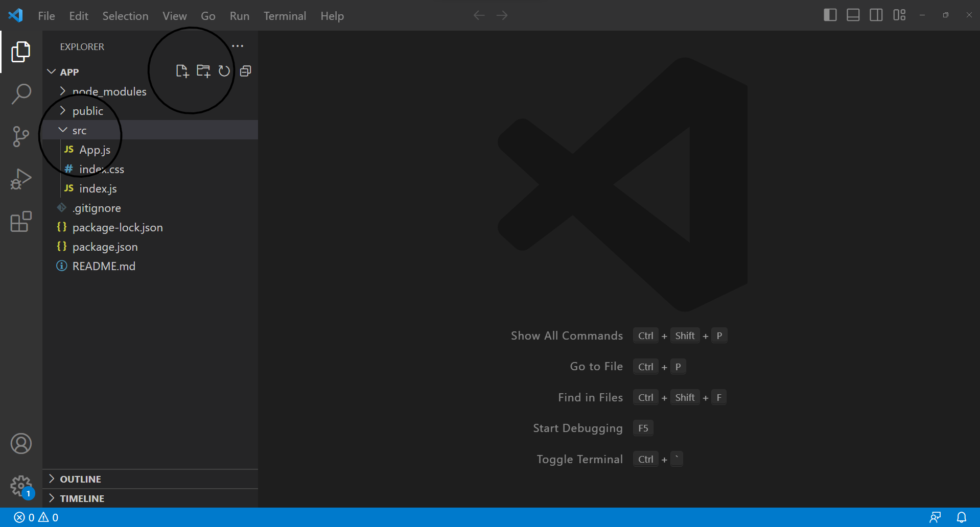Toggle the primary side bar visibility
Screen dimensions: 980x527
click(830, 15)
